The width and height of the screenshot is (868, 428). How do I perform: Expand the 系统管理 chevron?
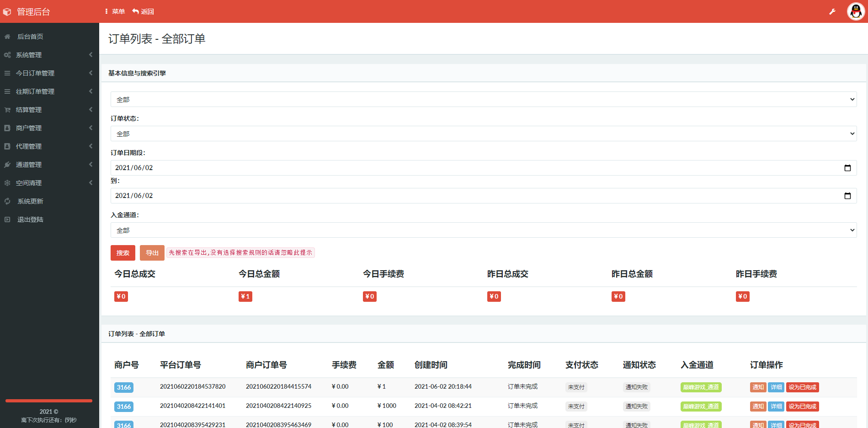(91, 55)
